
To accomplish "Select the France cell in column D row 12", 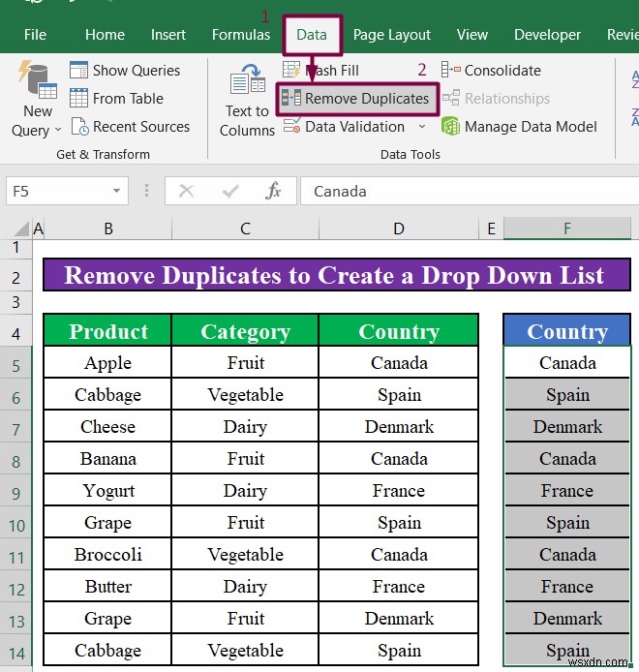I will [x=399, y=586].
